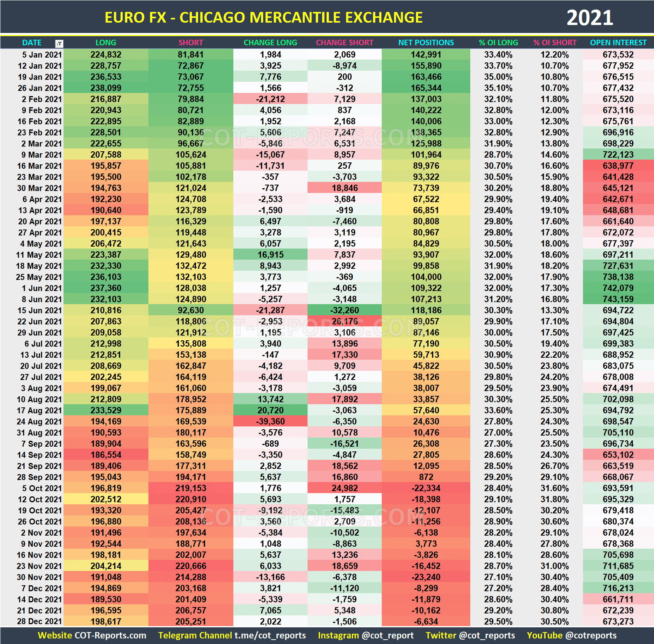
Task: Open the filter icon beside the DATE header
Action: click(x=59, y=43)
